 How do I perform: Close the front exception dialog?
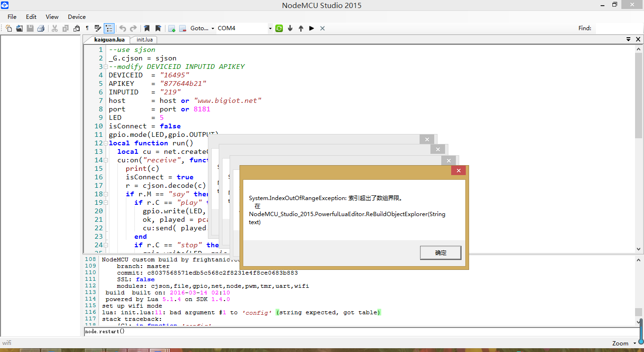tap(458, 171)
